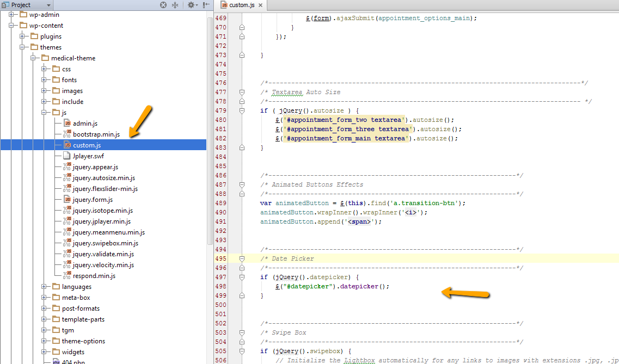Click the collapse all icon in Project panel
This screenshot has width=619, height=364.
[x=175, y=5]
